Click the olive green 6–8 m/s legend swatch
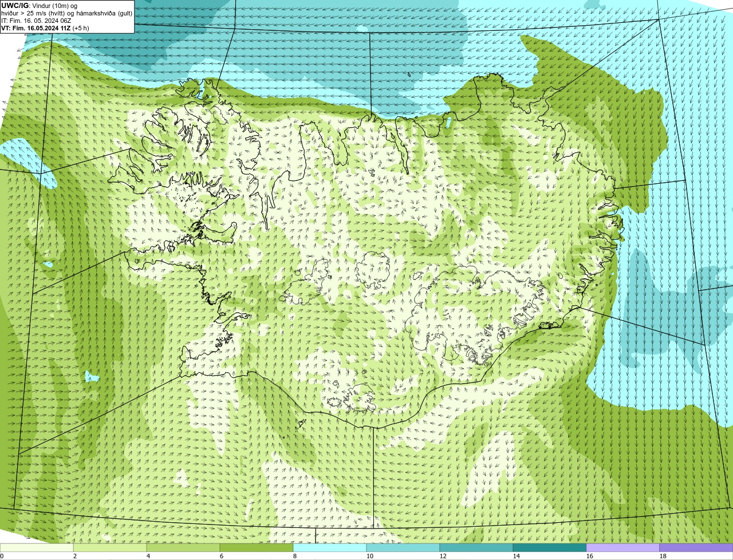 point(257,548)
